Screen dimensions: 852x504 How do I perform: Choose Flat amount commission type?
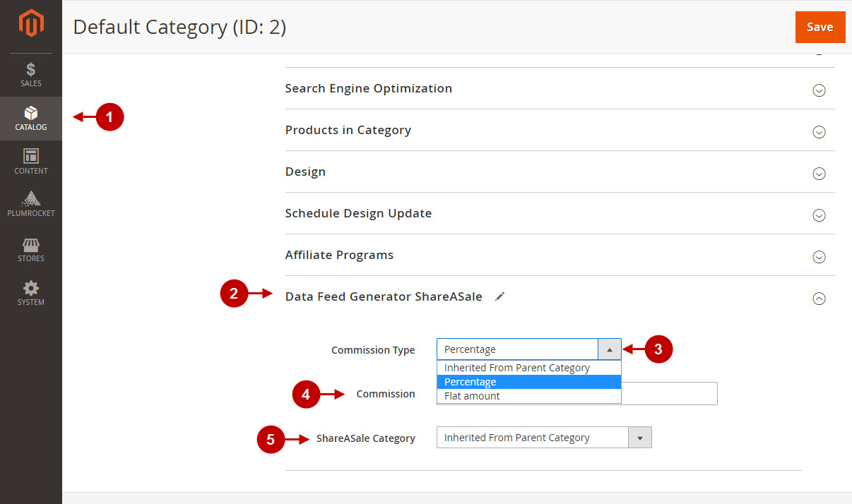(529, 396)
